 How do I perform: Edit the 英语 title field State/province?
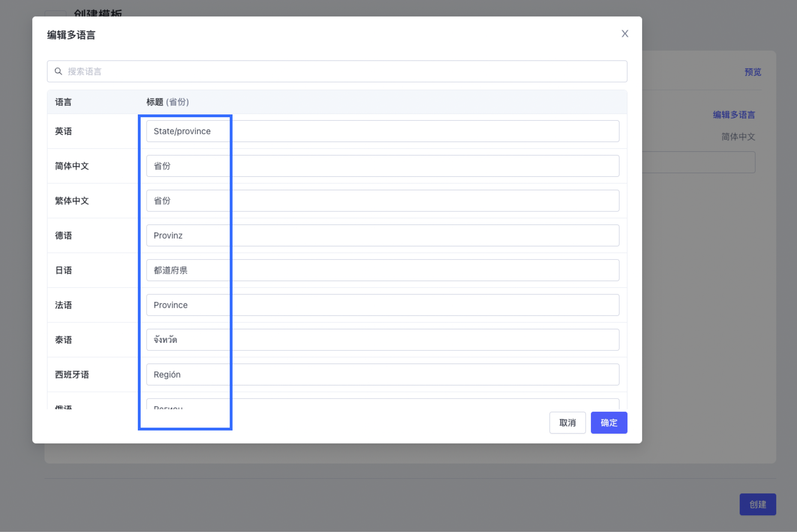click(x=383, y=131)
